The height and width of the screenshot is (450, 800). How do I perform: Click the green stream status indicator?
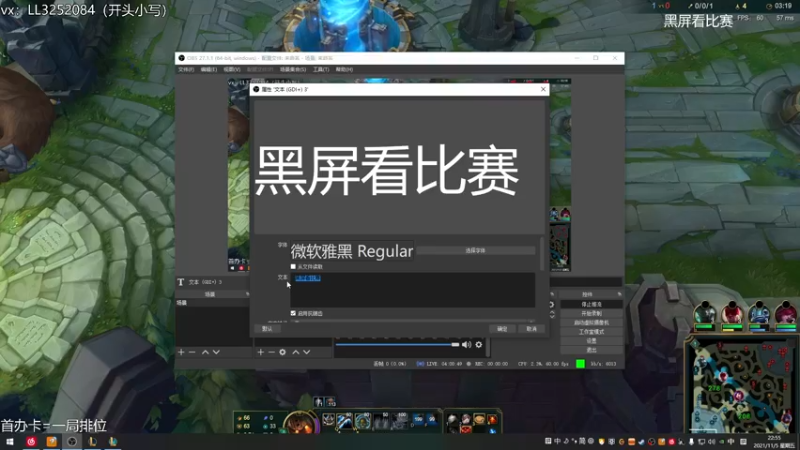click(580, 364)
